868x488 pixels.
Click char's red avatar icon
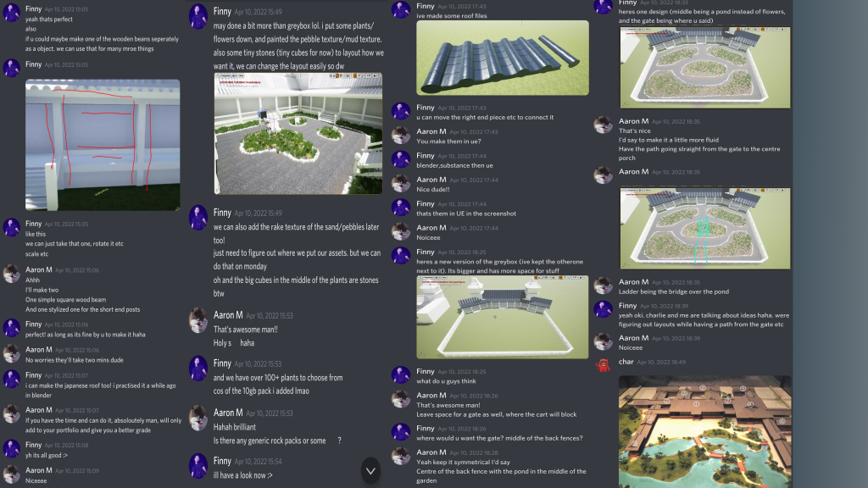pos(603,365)
